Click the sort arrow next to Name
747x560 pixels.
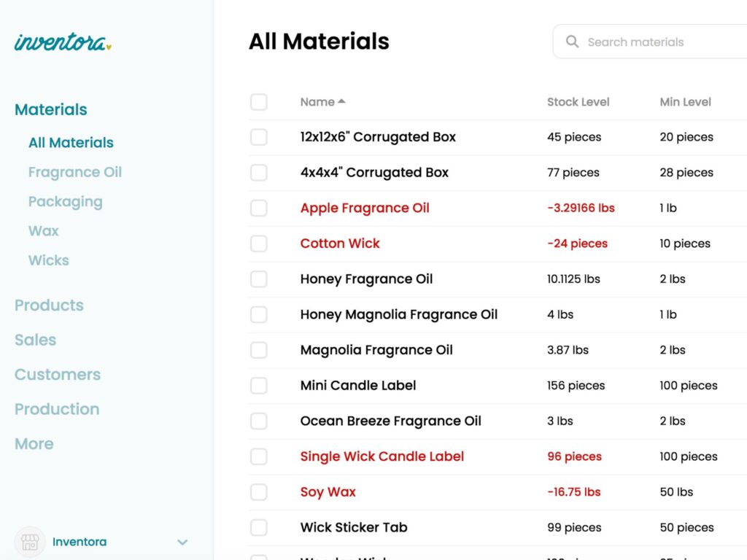point(342,102)
